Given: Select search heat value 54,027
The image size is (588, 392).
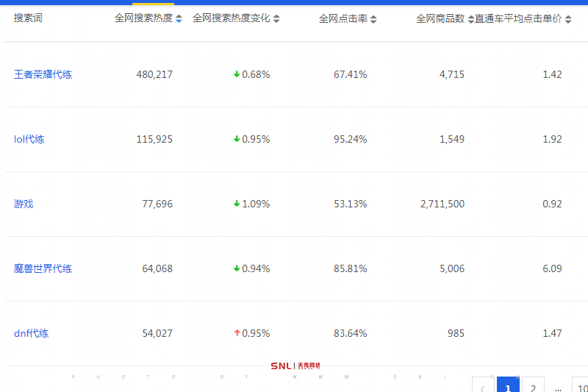Looking at the screenshot, I should coord(157,333).
